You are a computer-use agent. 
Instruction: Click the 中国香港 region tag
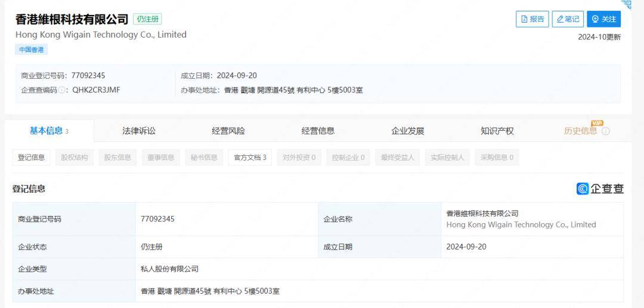tap(31, 50)
